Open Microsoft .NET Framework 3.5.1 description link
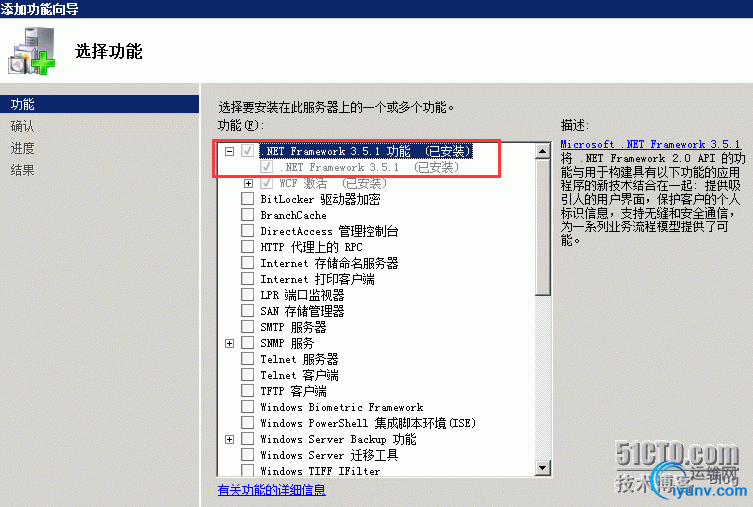The image size is (753, 507). pyautogui.click(x=650, y=144)
